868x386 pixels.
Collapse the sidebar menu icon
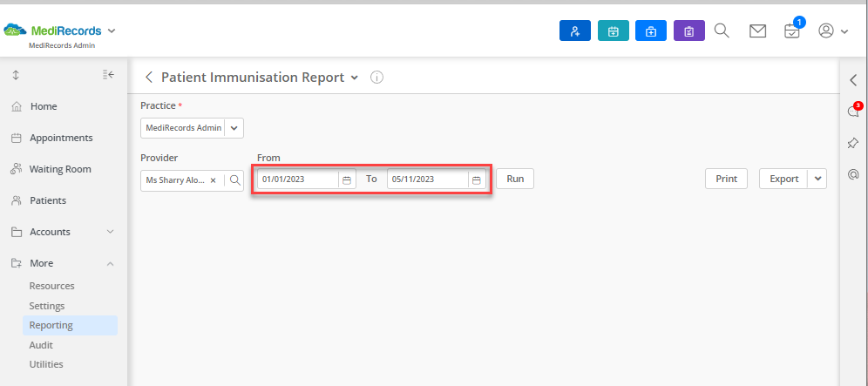click(x=108, y=75)
